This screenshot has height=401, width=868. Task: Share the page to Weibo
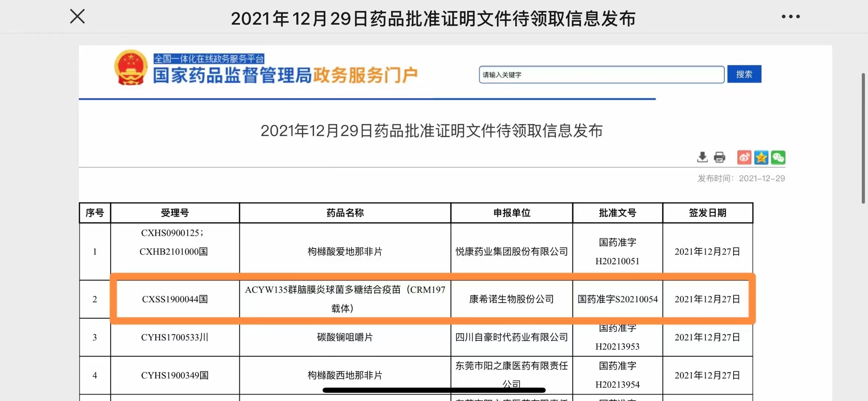pos(744,157)
